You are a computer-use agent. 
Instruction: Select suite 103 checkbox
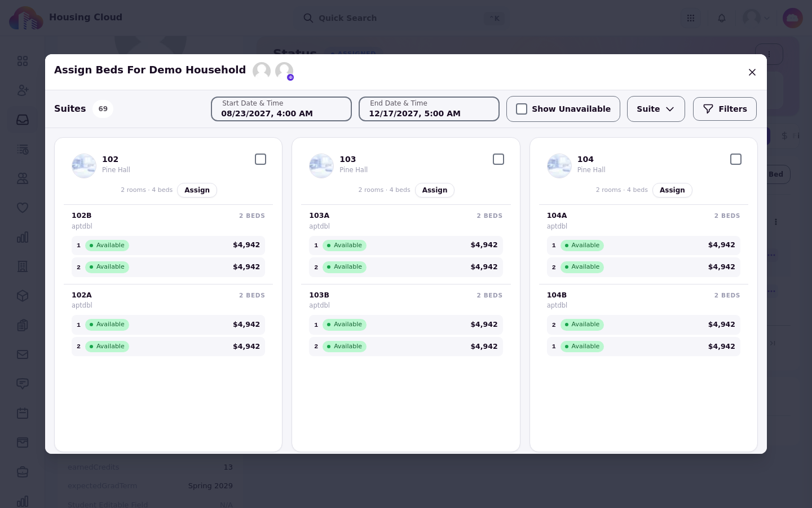[498, 159]
